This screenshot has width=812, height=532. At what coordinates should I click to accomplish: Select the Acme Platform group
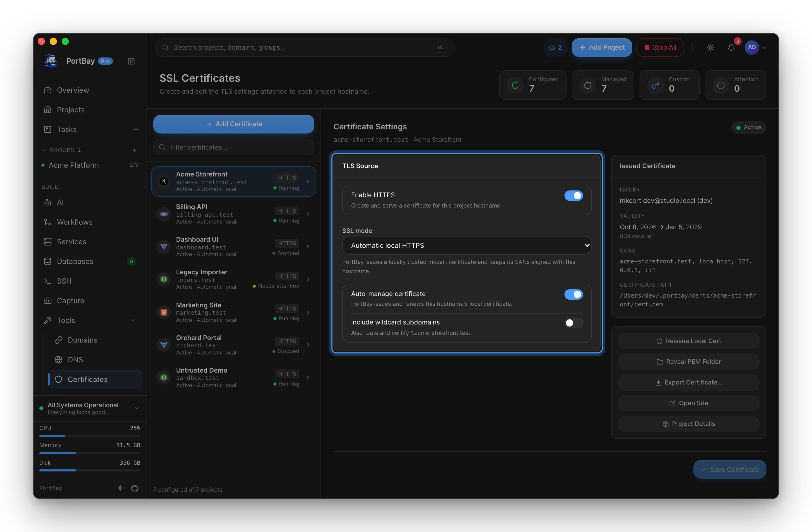coord(90,165)
